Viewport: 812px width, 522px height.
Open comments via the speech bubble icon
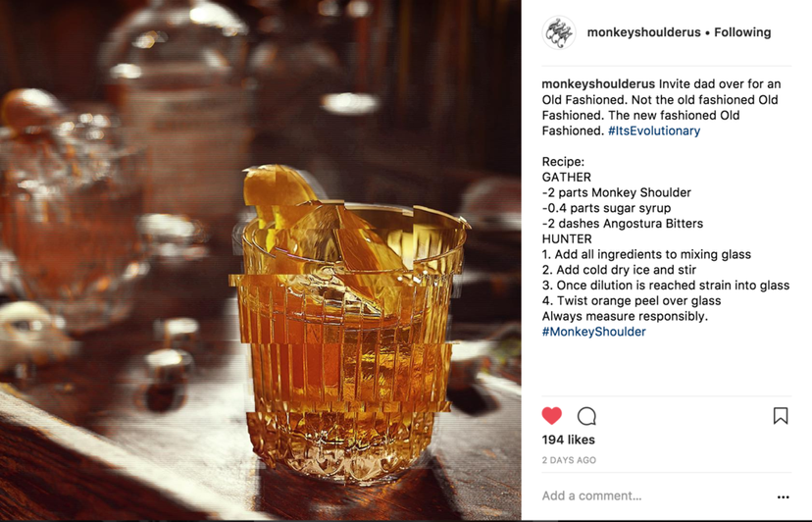click(x=586, y=416)
